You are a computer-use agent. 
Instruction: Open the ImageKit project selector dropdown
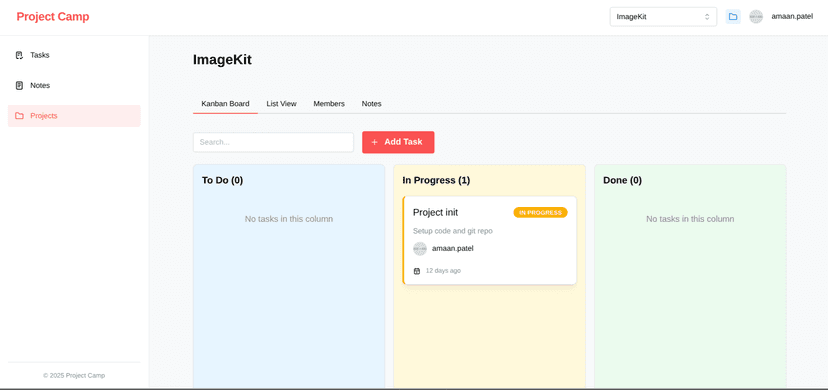(x=663, y=17)
